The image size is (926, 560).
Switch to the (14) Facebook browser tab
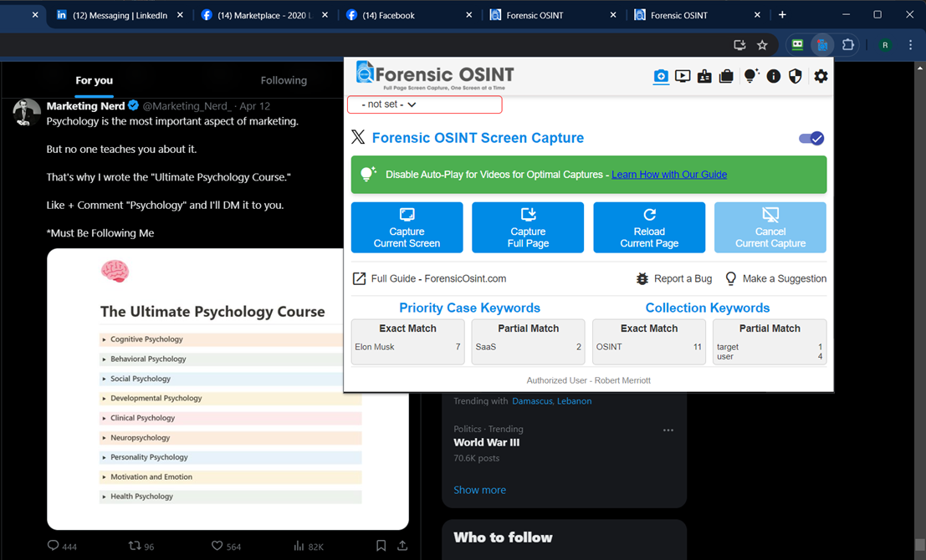click(409, 15)
